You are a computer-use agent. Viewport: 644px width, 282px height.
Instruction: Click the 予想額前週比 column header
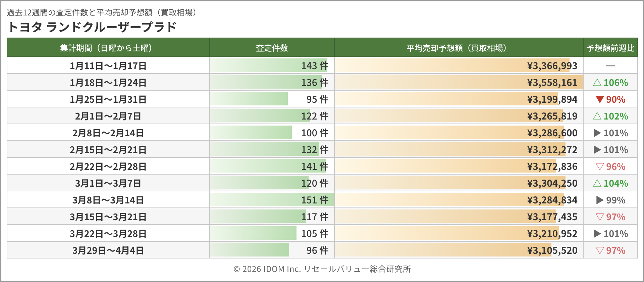tap(610, 48)
